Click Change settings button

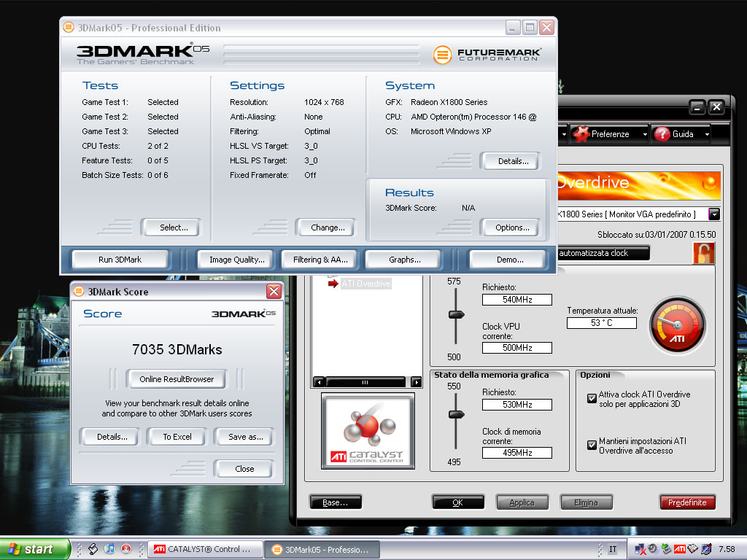[328, 227]
